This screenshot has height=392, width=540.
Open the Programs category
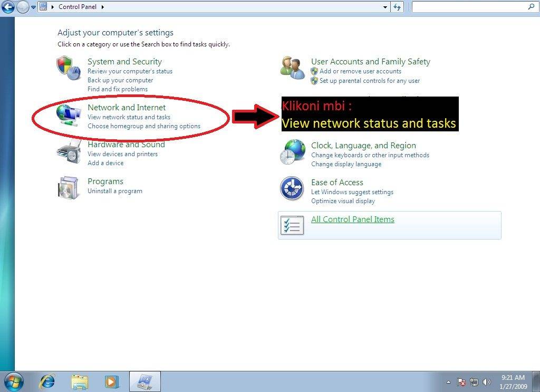[105, 181]
